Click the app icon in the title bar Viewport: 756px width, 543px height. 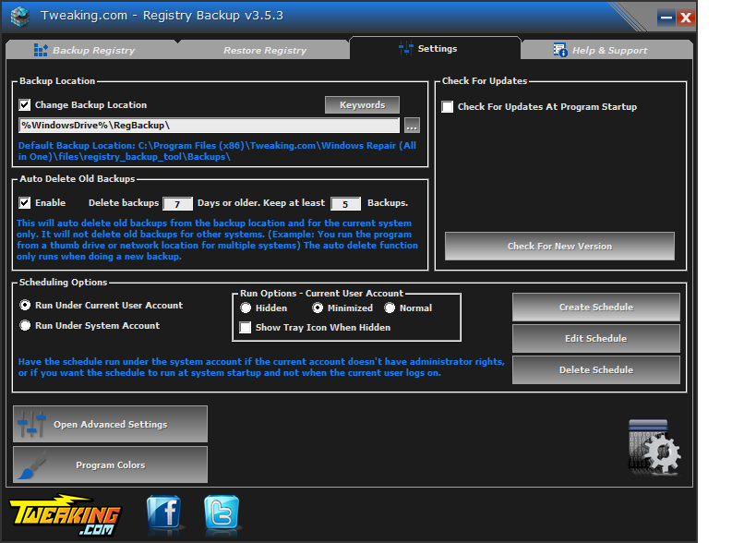point(20,16)
